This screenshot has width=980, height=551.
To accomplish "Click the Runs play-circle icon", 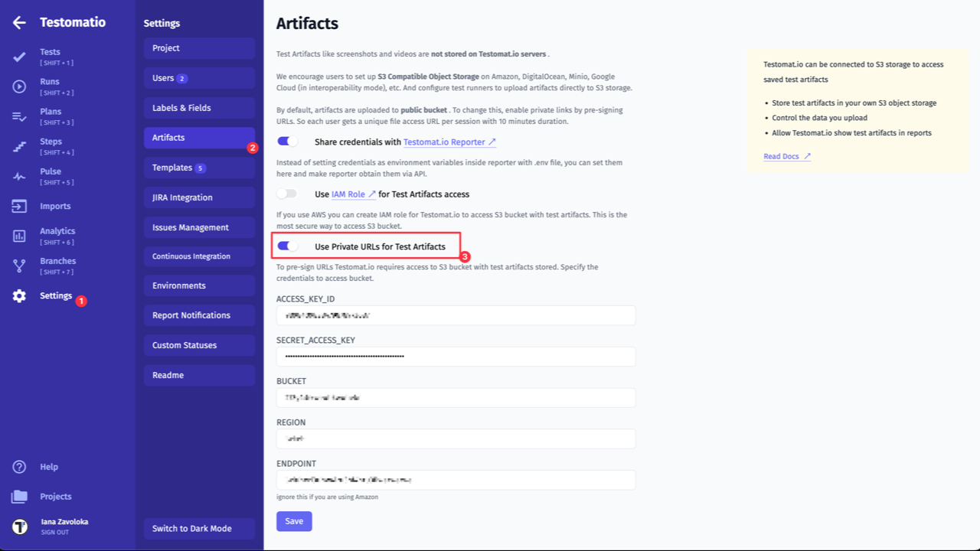I will click(x=19, y=86).
